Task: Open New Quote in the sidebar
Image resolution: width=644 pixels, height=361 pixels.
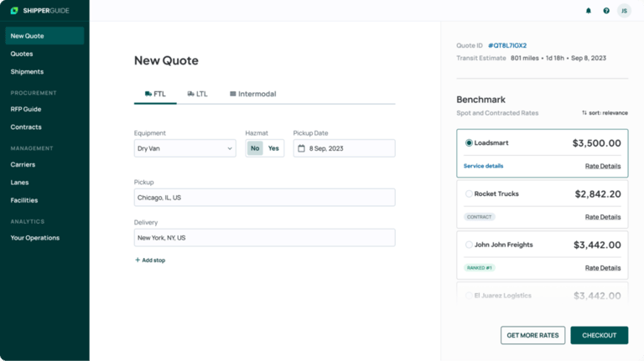Action: [x=44, y=36]
